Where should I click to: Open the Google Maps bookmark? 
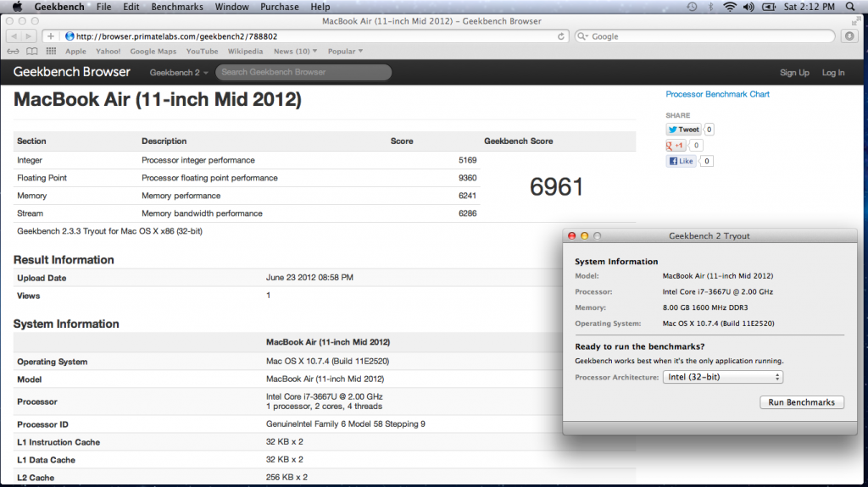pos(153,51)
